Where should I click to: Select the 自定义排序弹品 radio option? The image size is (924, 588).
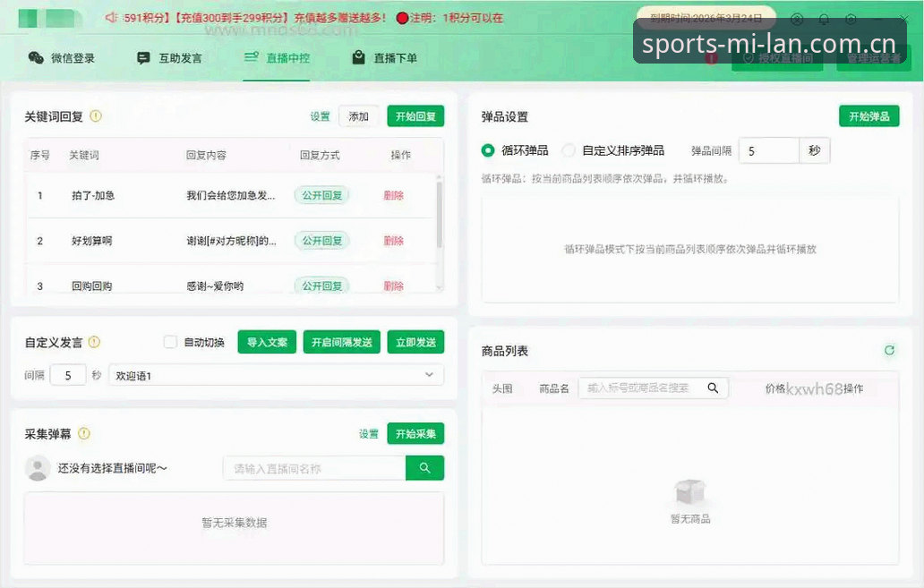click(x=568, y=150)
